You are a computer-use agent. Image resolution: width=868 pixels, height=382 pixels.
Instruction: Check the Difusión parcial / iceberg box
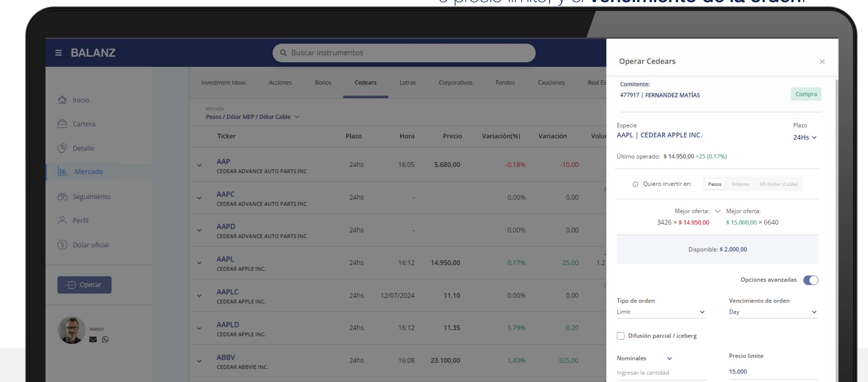click(620, 336)
